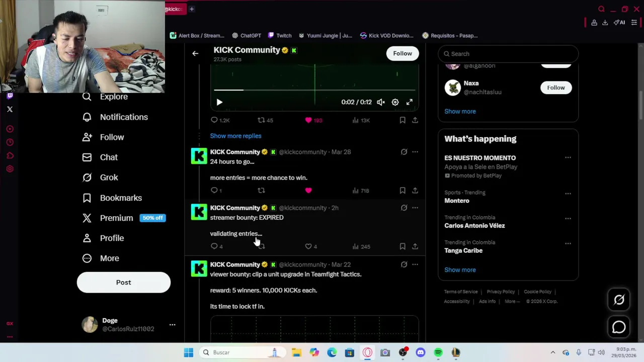Follow KICK Community via the header button
This screenshot has width=644, height=362.
403,53
